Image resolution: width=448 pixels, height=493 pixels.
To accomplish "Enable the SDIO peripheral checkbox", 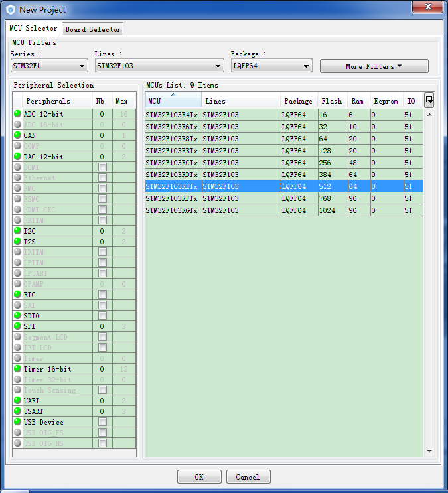I will (x=102, y=316).
